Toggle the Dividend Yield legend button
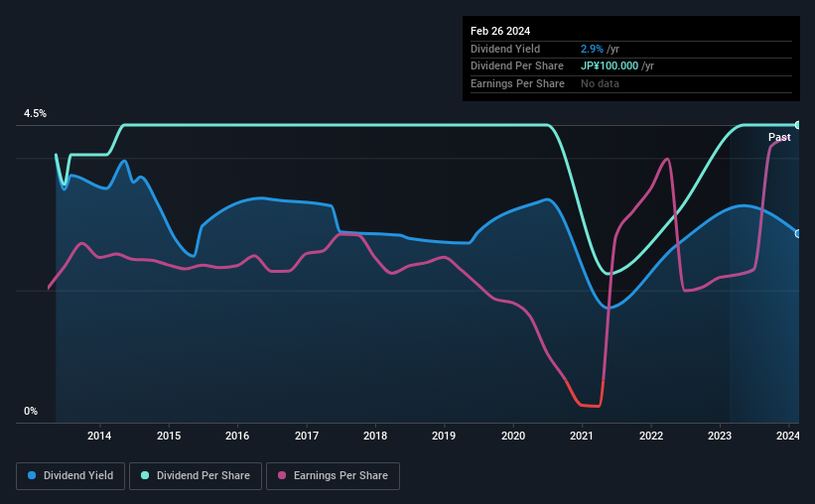The height and width of the screenshot is (504, 815). [x=70, y=476]
